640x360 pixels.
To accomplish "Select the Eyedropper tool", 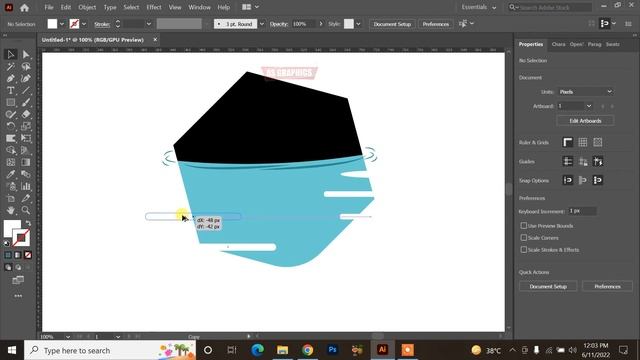I will pyautogui.click(x=11, y=174).
